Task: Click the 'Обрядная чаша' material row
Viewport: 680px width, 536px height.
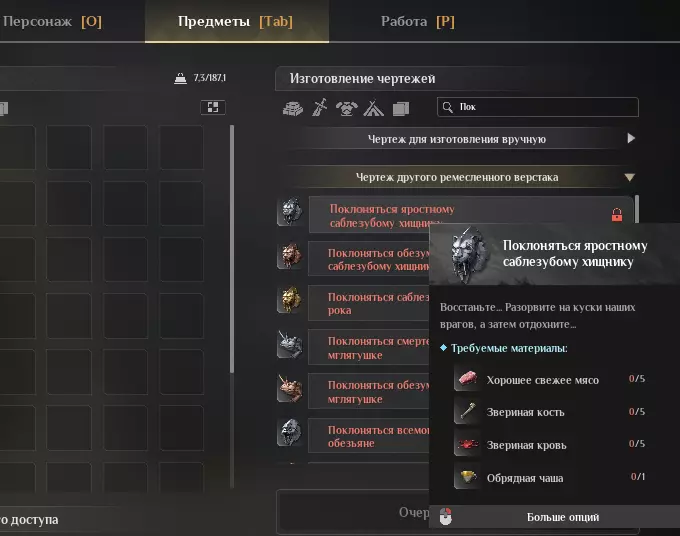Action: 550,477
